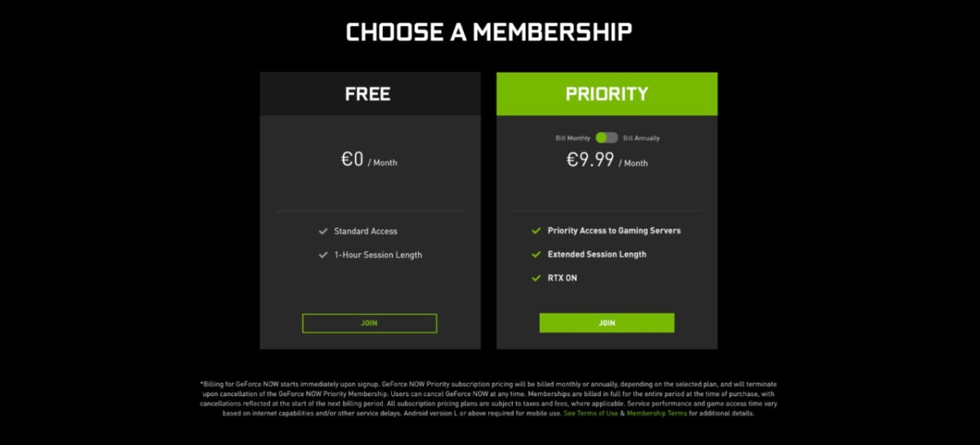Click the checkmark beside Extended Session Length
This screenshot has height=445, width=980.
(x=537, y=255)
